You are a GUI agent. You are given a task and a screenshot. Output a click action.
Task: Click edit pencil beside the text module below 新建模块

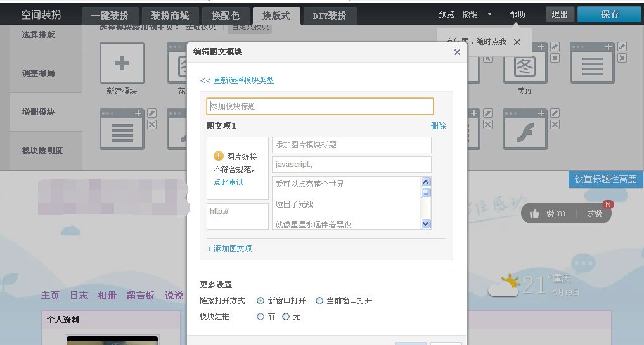click(151, 113)
